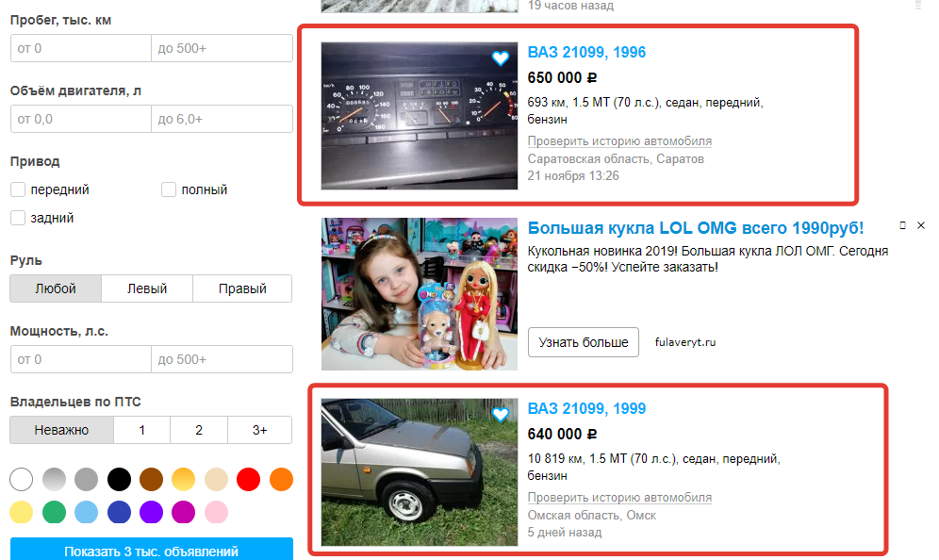Viewport: 939px width, 560px height.
Task: Click engine volume 'от 0,0' field
Action: 81,119
